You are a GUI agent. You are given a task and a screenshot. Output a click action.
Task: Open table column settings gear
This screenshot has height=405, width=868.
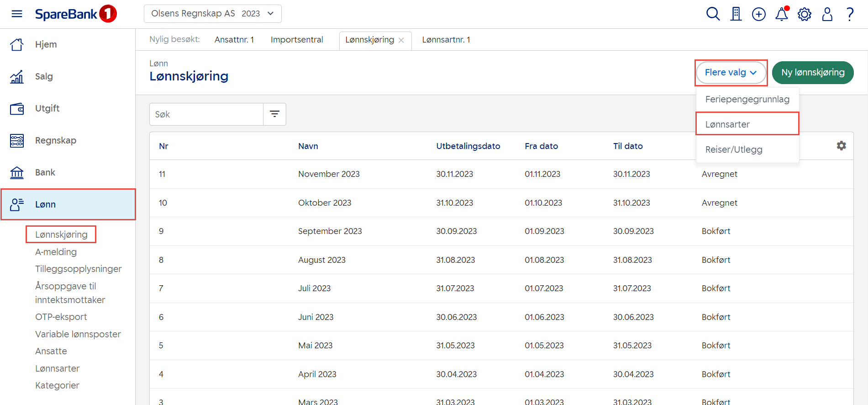point(841,146)
